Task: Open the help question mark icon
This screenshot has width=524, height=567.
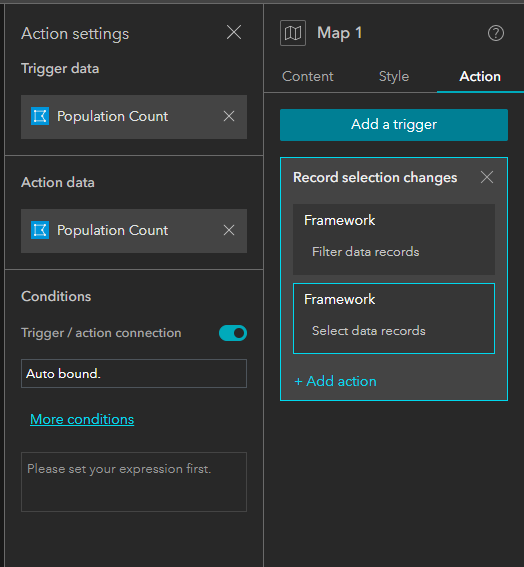Action: click(x=496, y=33)
